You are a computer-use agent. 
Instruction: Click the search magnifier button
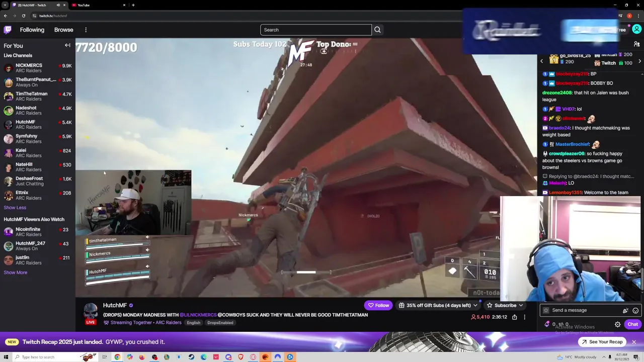tap(377, 30)
